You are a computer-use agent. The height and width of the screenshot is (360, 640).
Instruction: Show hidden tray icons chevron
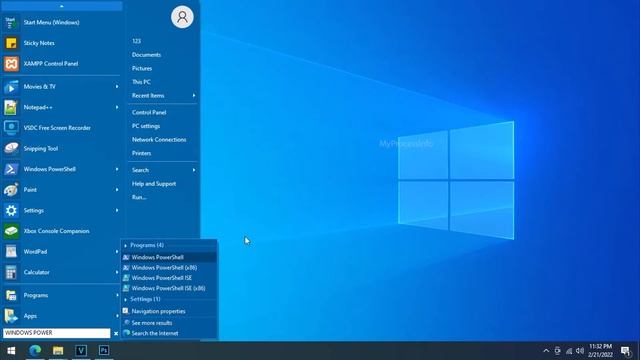point(546,351)
